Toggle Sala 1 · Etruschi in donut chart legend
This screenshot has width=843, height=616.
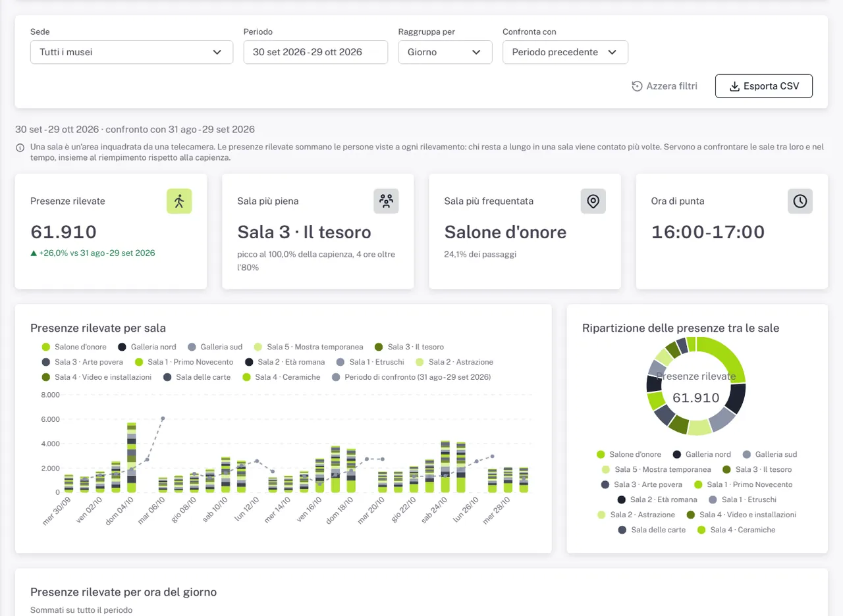[x=743, y=500]
